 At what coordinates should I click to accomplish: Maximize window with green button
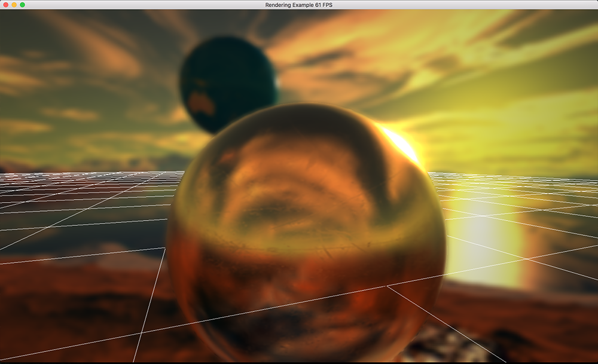click(23, 5)
